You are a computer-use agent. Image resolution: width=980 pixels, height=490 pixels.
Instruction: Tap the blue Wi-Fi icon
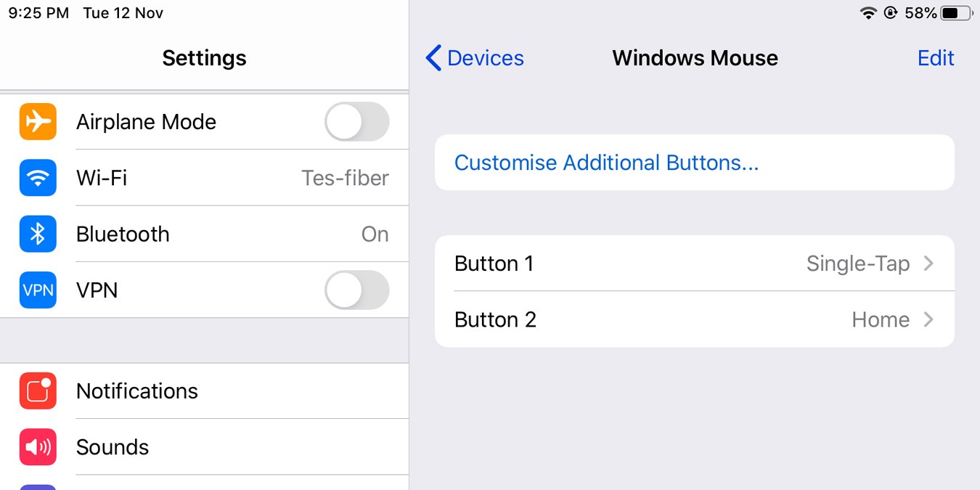click(38, 178)
